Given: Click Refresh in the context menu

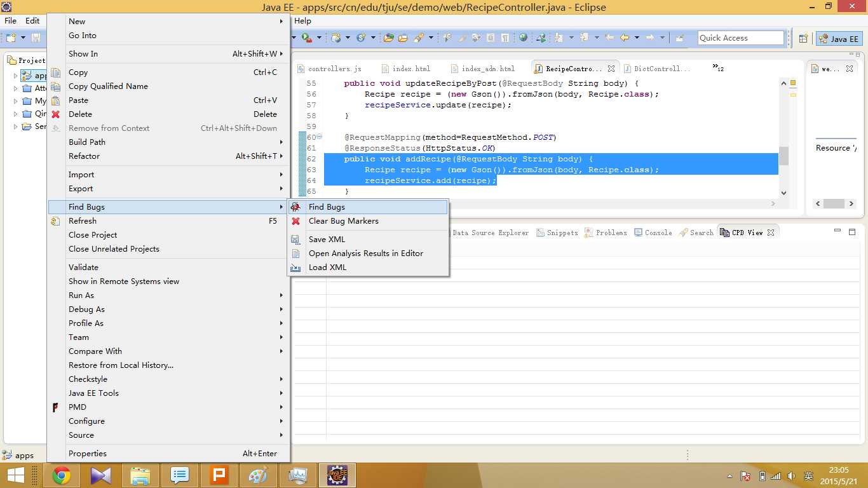Looking at the screenshot, I should pos(169,221).
